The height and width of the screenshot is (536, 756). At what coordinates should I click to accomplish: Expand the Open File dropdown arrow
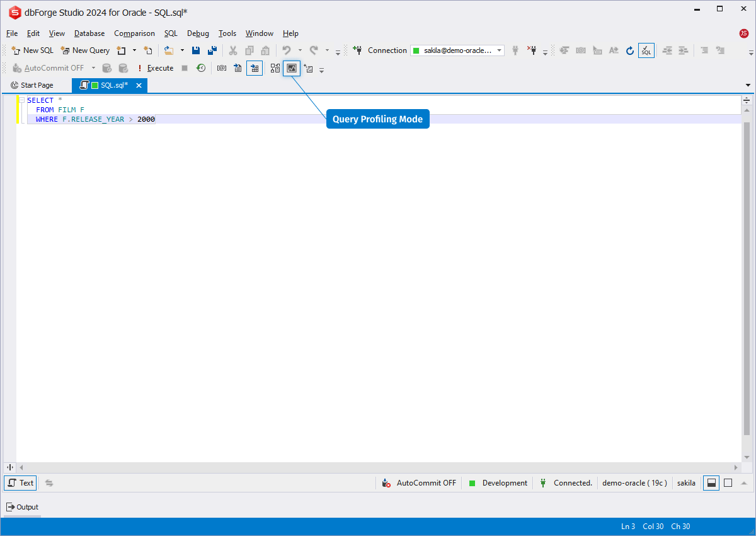(x=183, y=50)
